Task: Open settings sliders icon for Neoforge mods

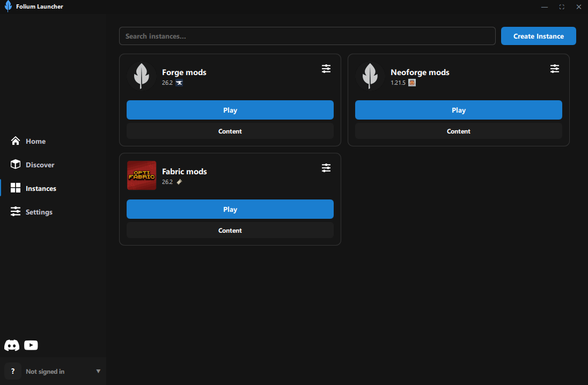Action: click(x=554, y=69)
